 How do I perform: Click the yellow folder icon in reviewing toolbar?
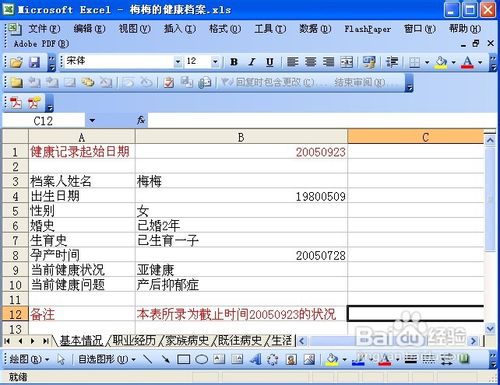(16, 82)
